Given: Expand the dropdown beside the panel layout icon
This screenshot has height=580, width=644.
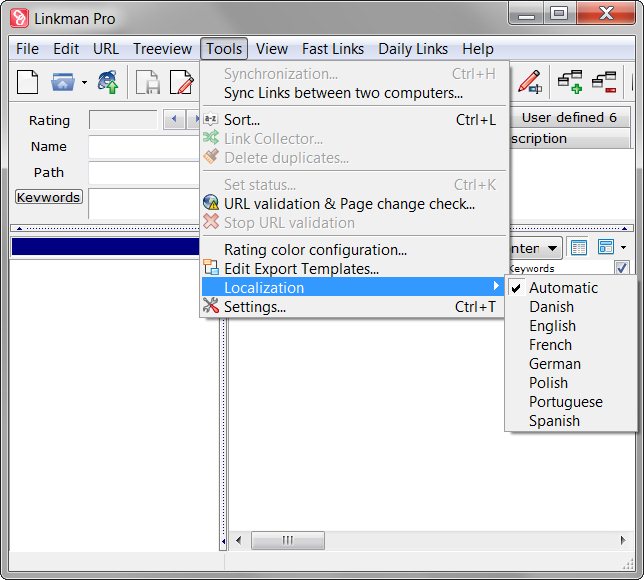Looking at the screenshot, I should coord(624,247).
